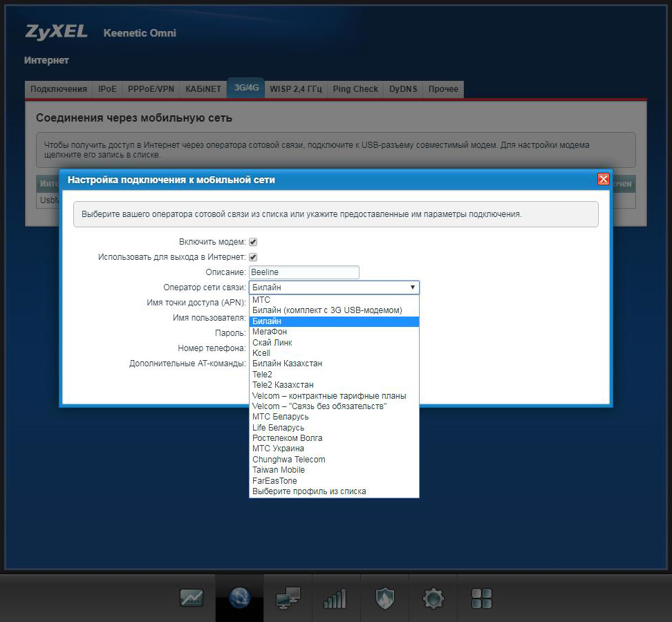
Task: Open the Ping Check tab
Action: coord(355,89)
